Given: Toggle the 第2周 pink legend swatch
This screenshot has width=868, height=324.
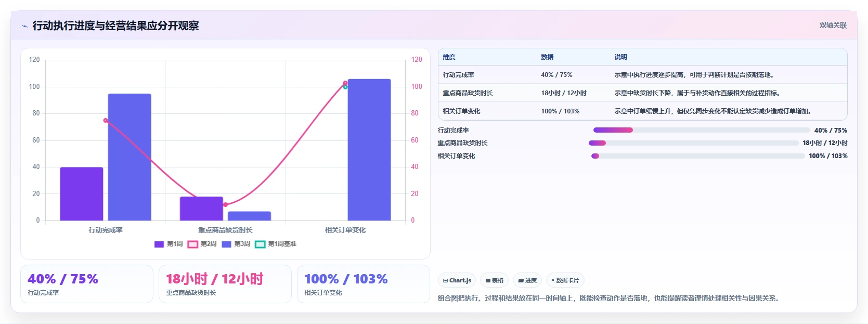Looking at the screenshot, I should click(x=193, y=244).
